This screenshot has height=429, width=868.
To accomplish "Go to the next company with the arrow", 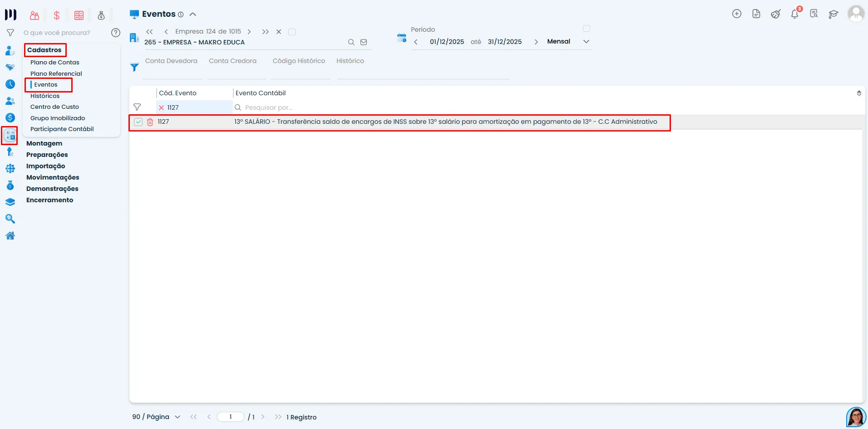I will (x=249, y=32).
